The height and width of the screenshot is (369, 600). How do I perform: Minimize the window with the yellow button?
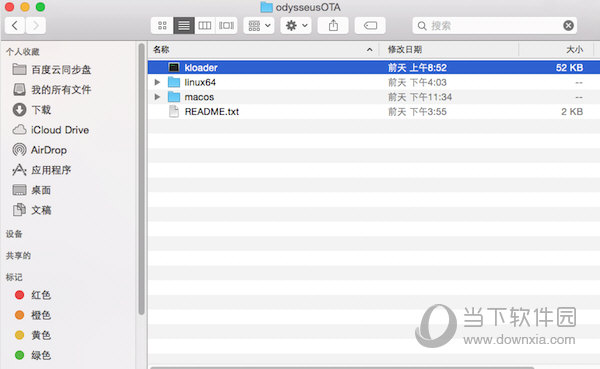coord(25,7)
